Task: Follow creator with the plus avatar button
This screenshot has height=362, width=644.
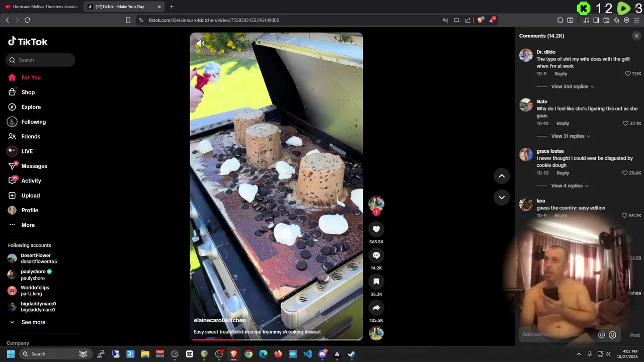Action: (376, 212)
